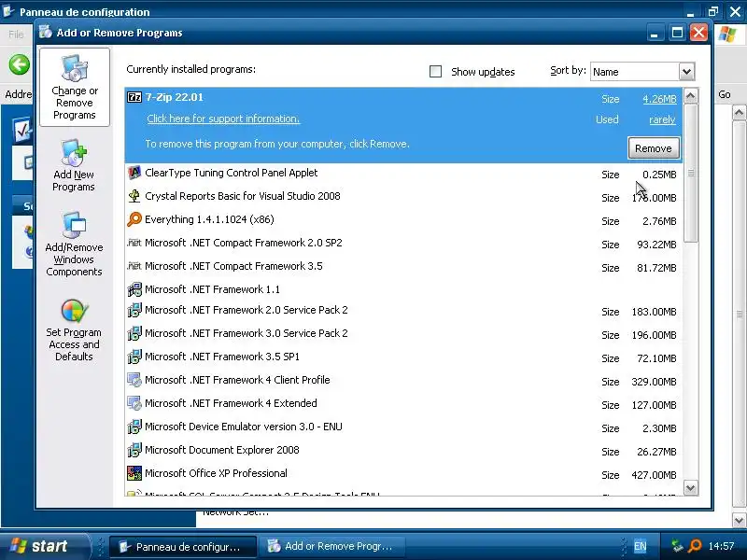The width and height of the screenshot is (747, 560).
Task: Click the Remove button for 7-Zip
Action: click(653, 148)
